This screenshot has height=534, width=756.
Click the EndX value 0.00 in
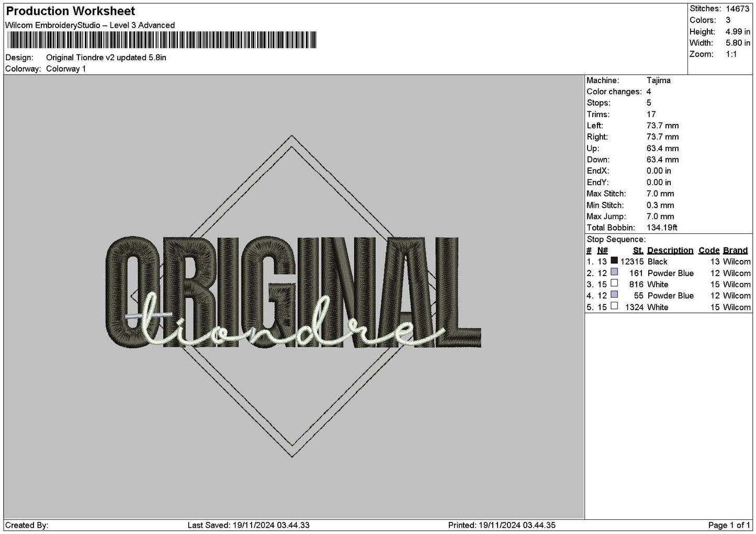pyautogui.click(x=659, y=171)
